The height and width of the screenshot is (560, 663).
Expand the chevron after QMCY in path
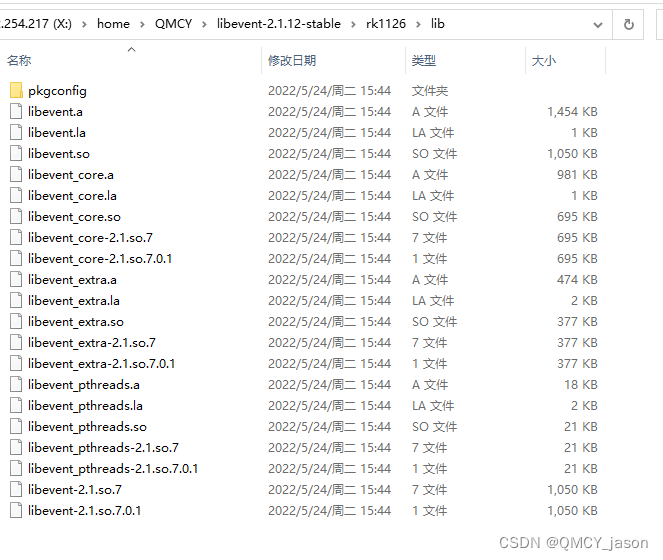[x=204, y=25]
